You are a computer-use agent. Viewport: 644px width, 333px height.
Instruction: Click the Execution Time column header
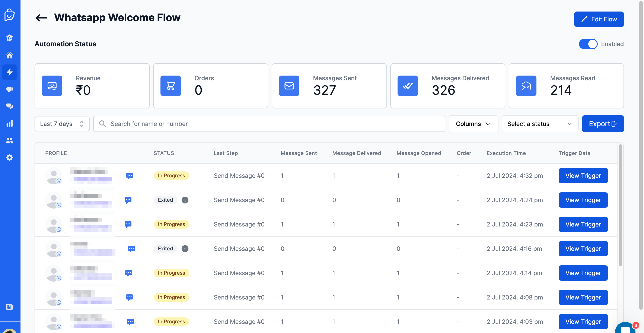pos(506,153)
